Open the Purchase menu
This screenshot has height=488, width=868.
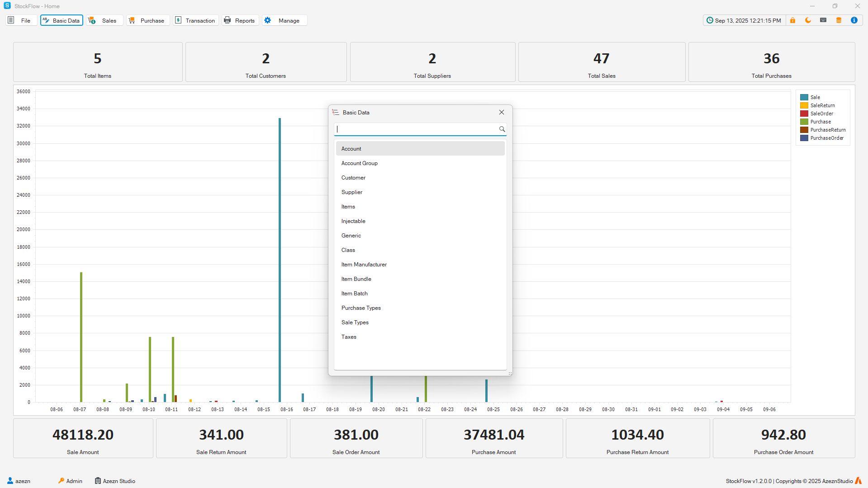tap(147, 20)
